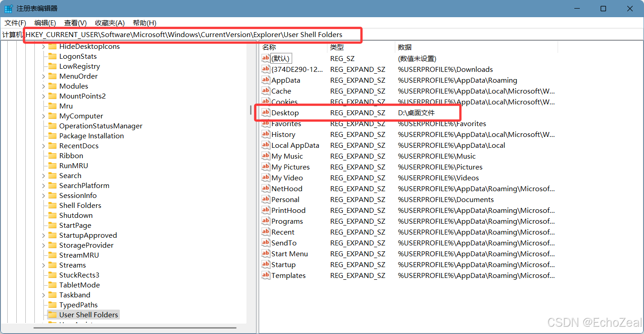The height and width of the screenshot is (334, 644).
Task: Select the OperationStatusManager folder icon
Action: point(52,126)
